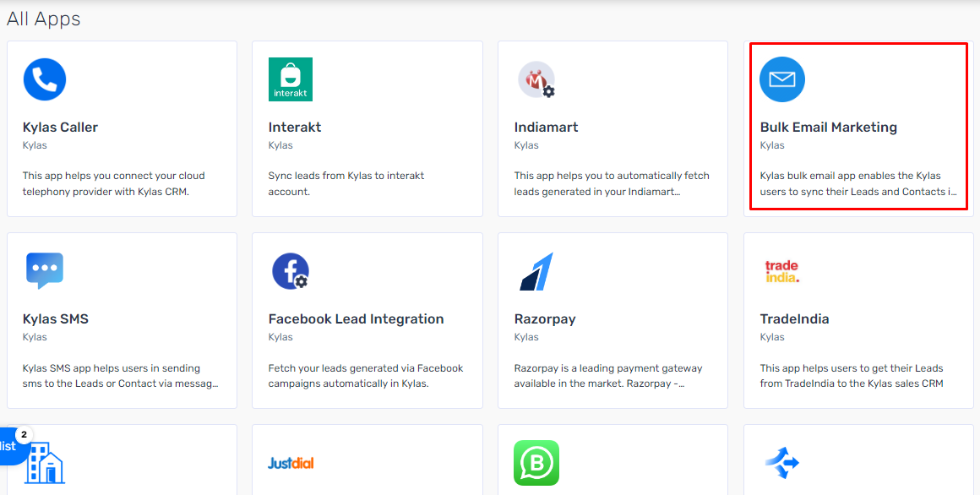Open the checklist bubble with badge 2
The width and height of the screenshot is (980, 495).
pyautogui.click(x=14, y=446)
